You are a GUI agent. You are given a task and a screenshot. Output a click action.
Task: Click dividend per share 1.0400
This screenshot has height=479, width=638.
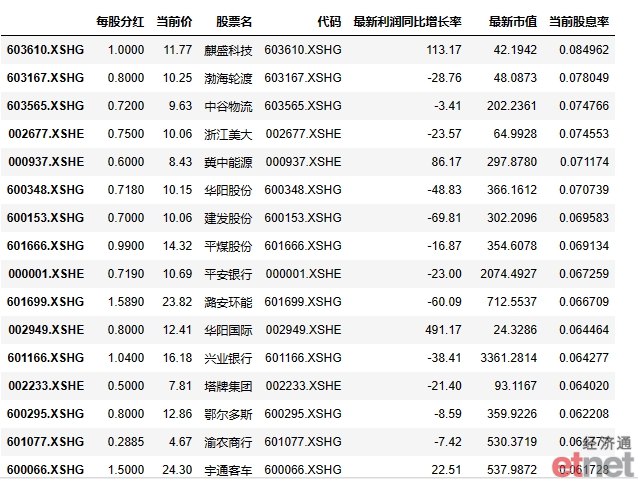pyautogui.click(x=126, y=358)
